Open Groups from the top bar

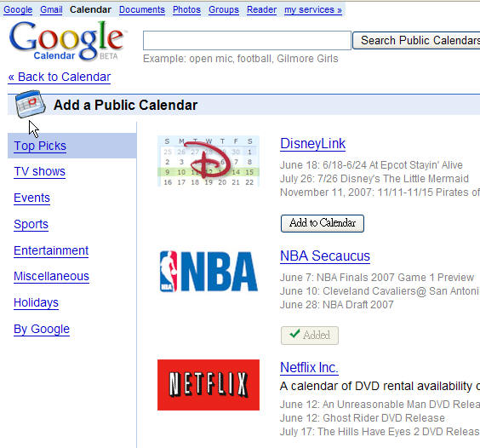coord(224,10)
